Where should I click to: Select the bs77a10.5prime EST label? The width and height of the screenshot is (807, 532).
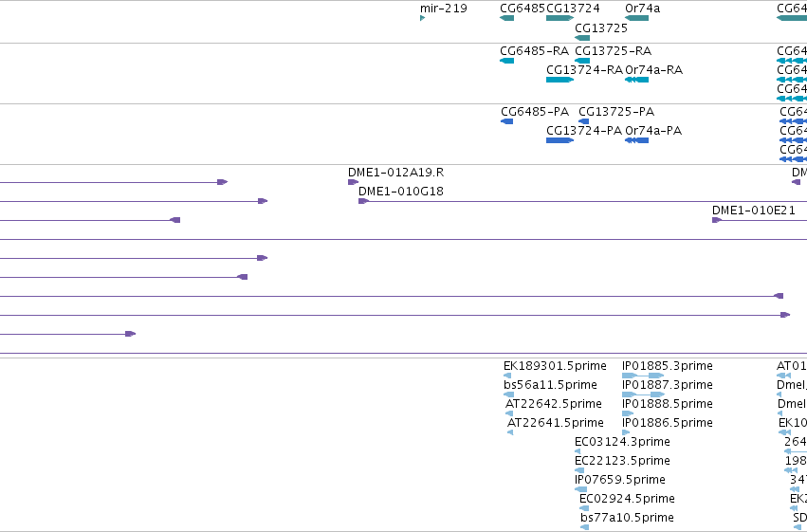(x=627, y=518)
